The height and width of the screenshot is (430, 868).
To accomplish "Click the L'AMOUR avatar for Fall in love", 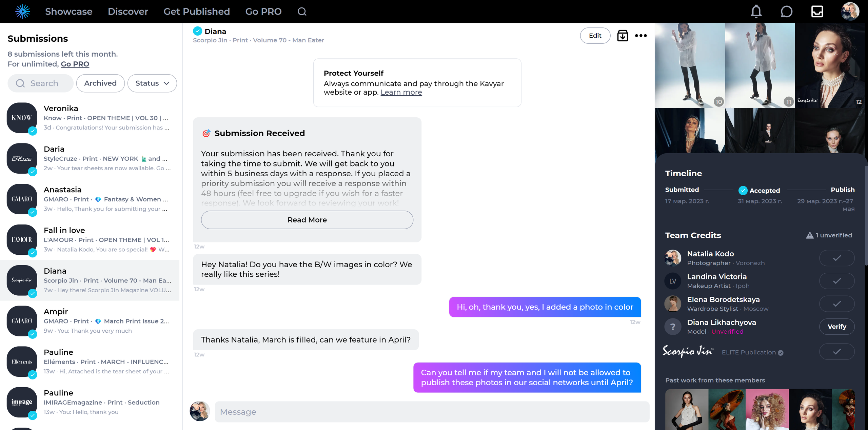I will [22, 240].
